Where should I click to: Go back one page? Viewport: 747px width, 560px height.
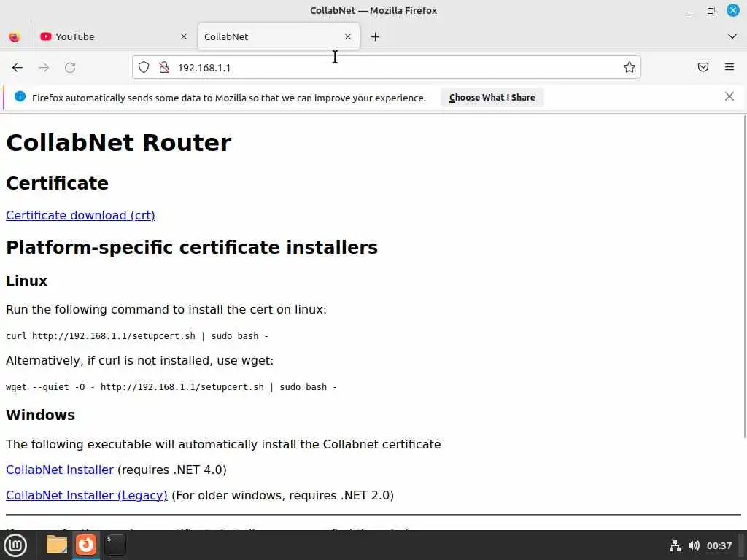[x=18, y=68]
